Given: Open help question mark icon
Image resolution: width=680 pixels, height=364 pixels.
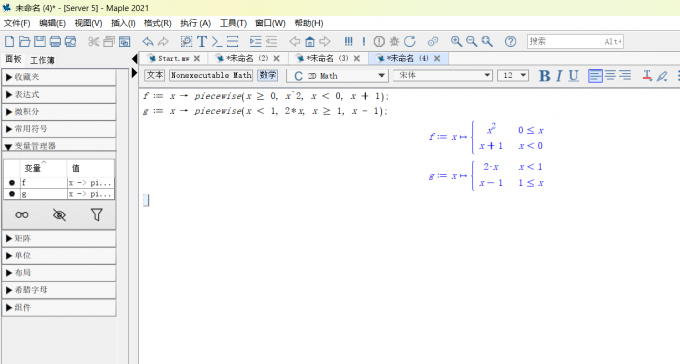Looking at the screenshot, I should tap(510, 41).
